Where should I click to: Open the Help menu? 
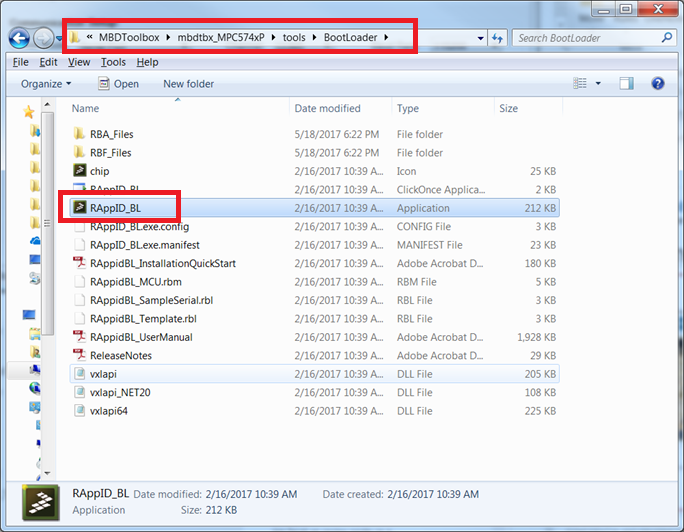[147, 62]
